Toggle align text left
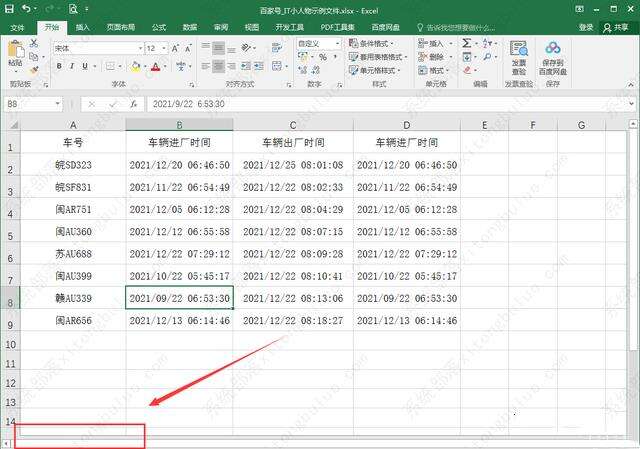640x449 pixels. (x=206, y=66)
